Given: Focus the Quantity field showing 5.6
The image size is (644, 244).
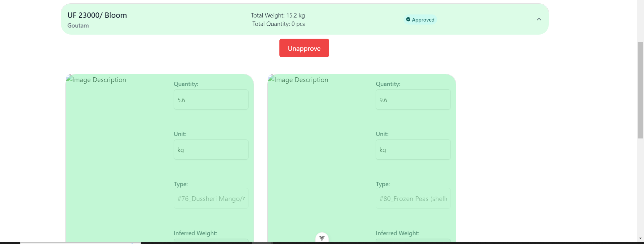Looking at the screenshot, I should 211,100.
